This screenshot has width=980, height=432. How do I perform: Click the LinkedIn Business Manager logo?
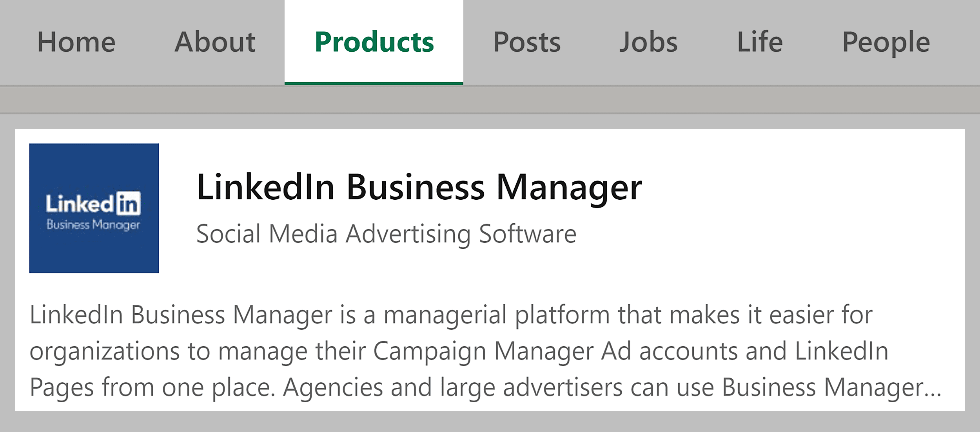click(94, 208)
